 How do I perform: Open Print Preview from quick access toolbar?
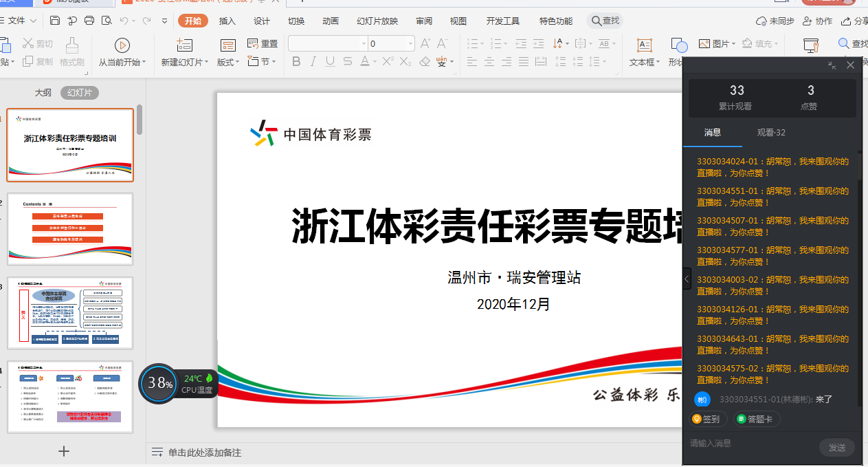105,21
